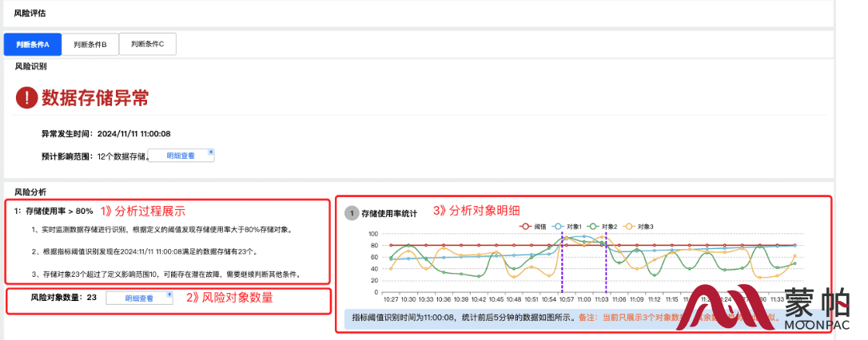
Task: Click the red exclamation warning icon
Action: (x=26, y=98)
